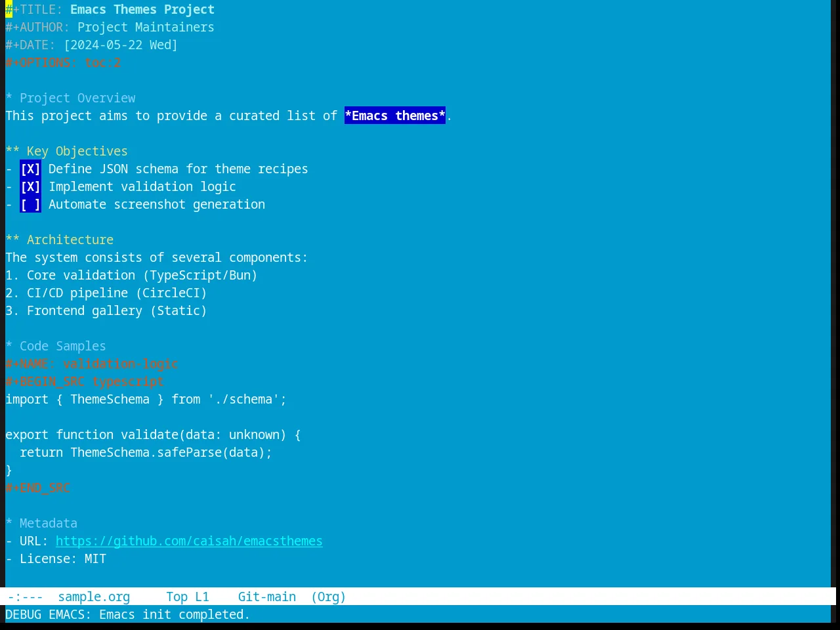This screenshot has width=840, height=630.
Task: Fold the Architecture subheading
Action: pyautogui.click(x=59, y=240)
